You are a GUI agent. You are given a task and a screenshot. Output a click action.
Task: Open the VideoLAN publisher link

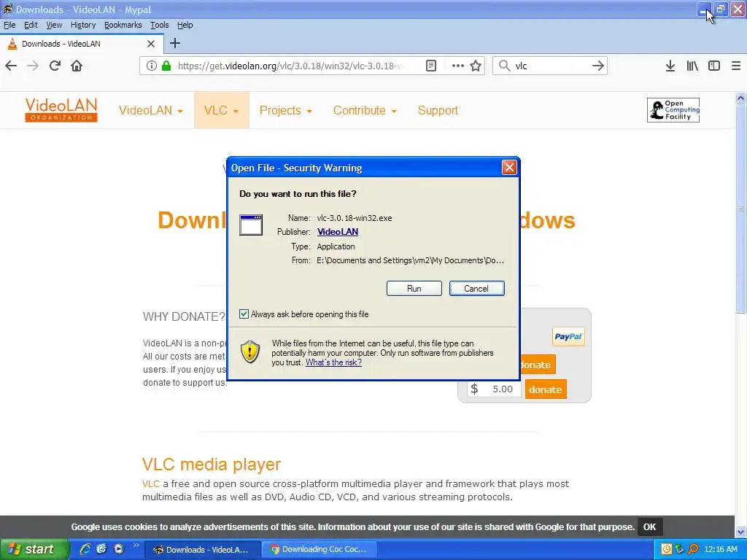(x=338, y=232)
